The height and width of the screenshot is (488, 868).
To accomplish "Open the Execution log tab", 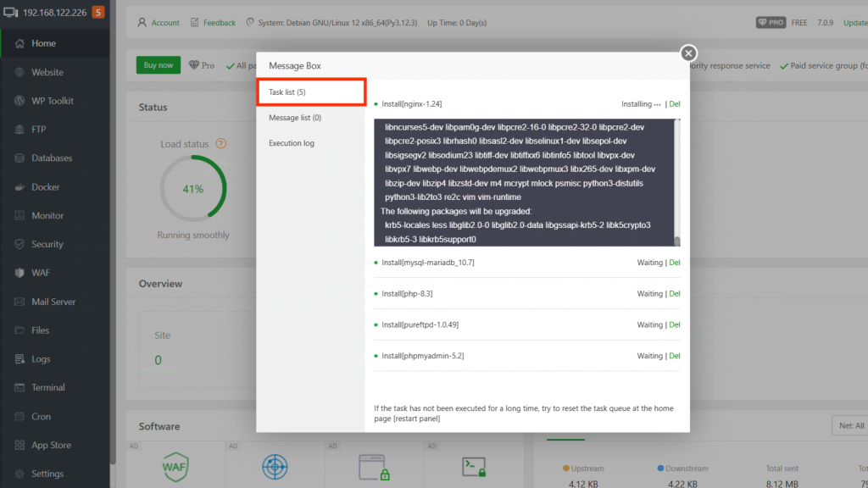I will (x=291, y=143).
